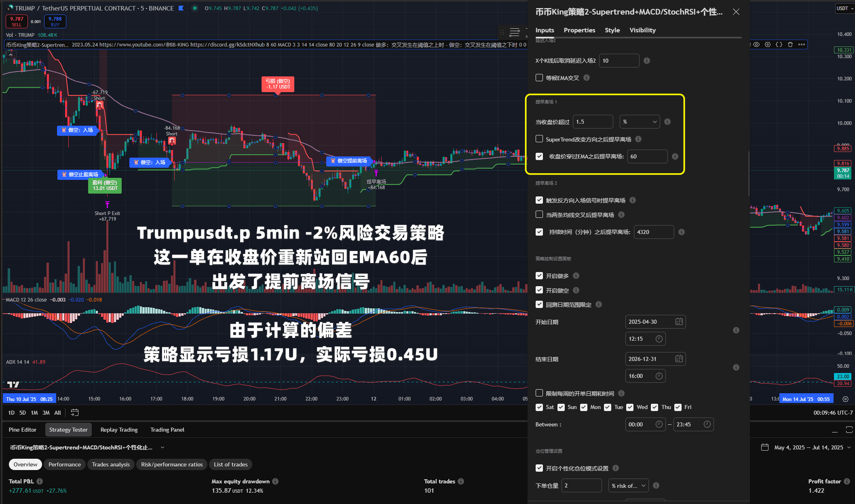Uncheck the 开启做多 checkbox
The width and height of the screenshot is (855, 504).
coord(539,276)
